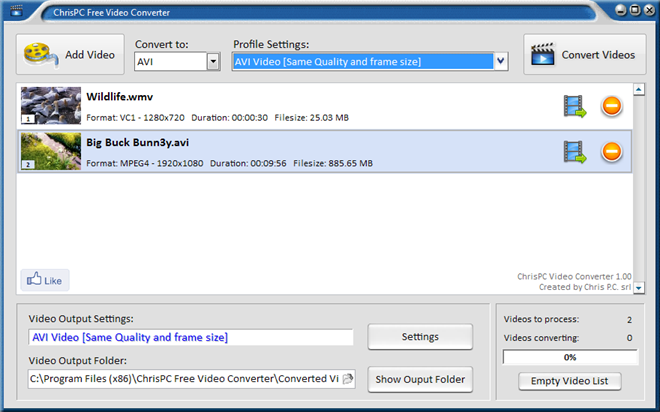Click the Big Buck Bunn3y.avi file name
Image resolution: width=660 pixels, height=412 pixels.
[x=138, y=143]
